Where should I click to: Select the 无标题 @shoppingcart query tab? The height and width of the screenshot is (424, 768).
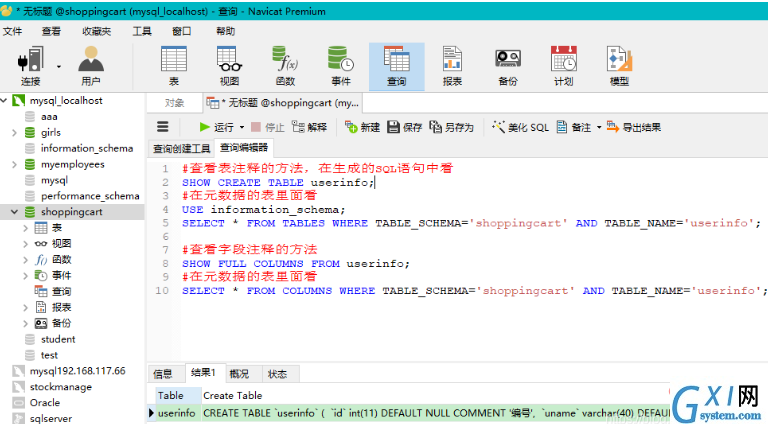coord(283,103)
